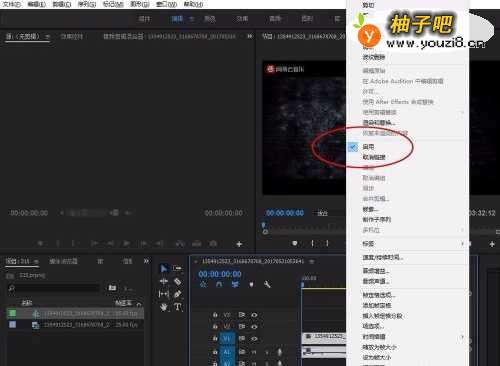This screenshot has height=366, width=500.
Task: Open Source monitor button editor plus icon
Action: coord(239,244)
